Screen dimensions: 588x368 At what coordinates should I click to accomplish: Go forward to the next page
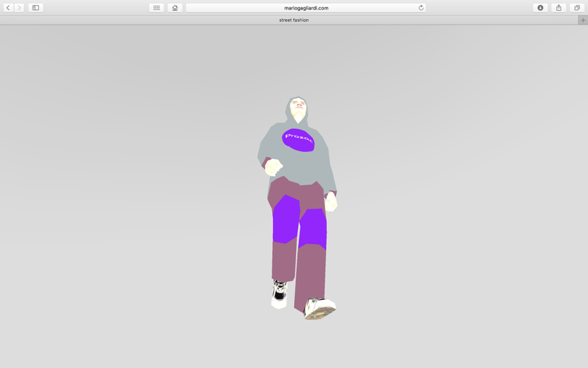[19, 7]
